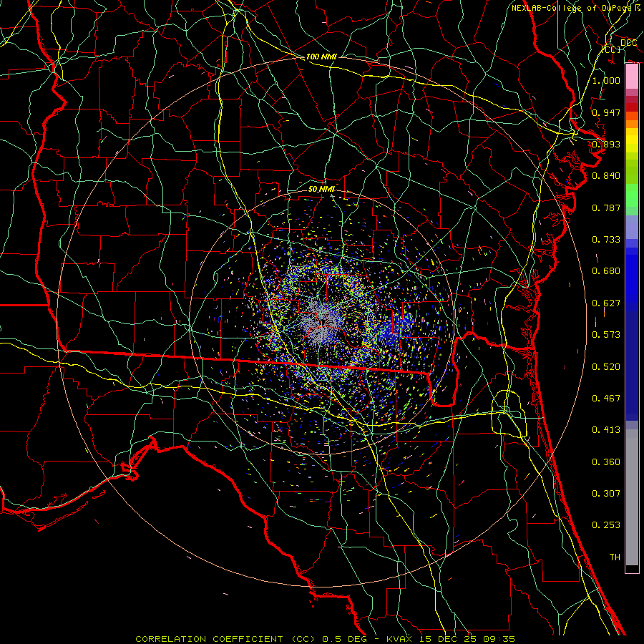
Task: Click the 0.253 legend value
Action: [x=606, y=525]
